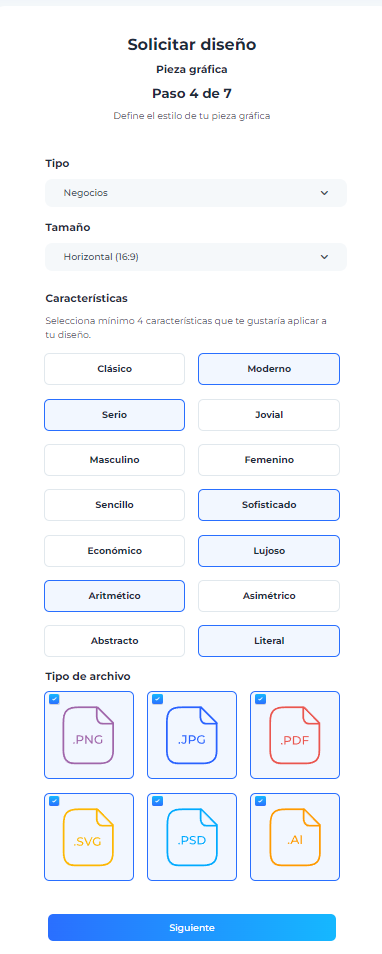382x954 pixels.
Task: Open the Tipo dropdown showing Negocios
Action: click(196, 193)
